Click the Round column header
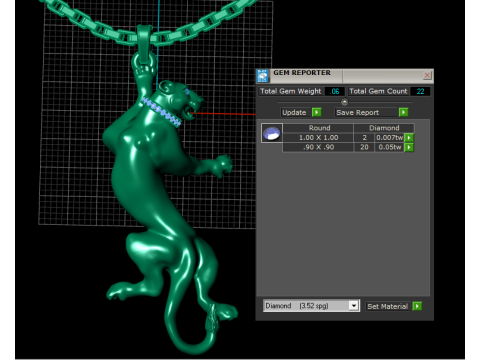 click(318, 128)
